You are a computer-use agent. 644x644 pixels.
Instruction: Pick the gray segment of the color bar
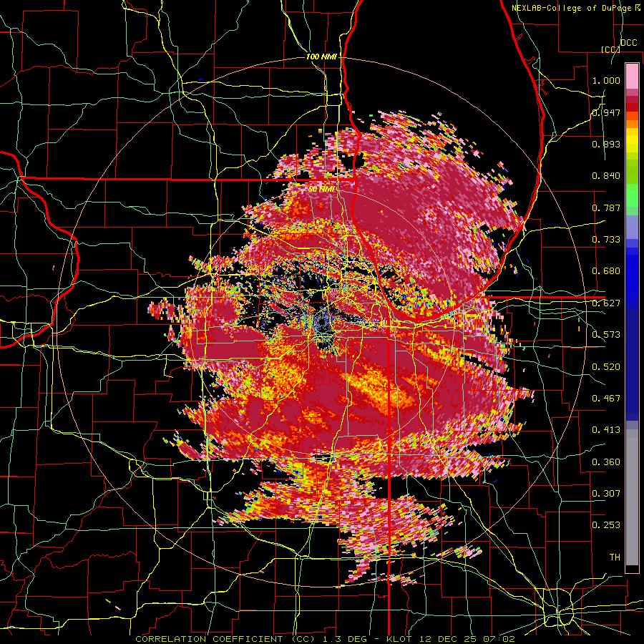632,497
